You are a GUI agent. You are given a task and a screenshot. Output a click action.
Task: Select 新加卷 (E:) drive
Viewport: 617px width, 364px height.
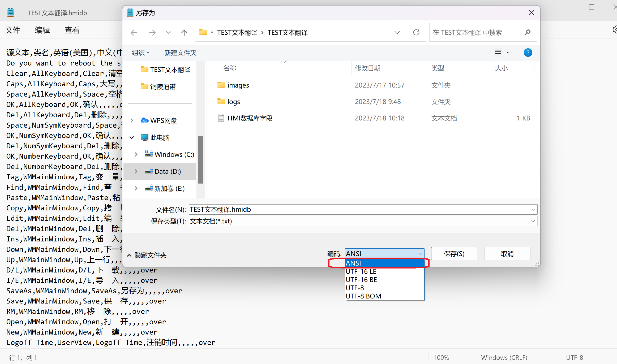point(165,188)
